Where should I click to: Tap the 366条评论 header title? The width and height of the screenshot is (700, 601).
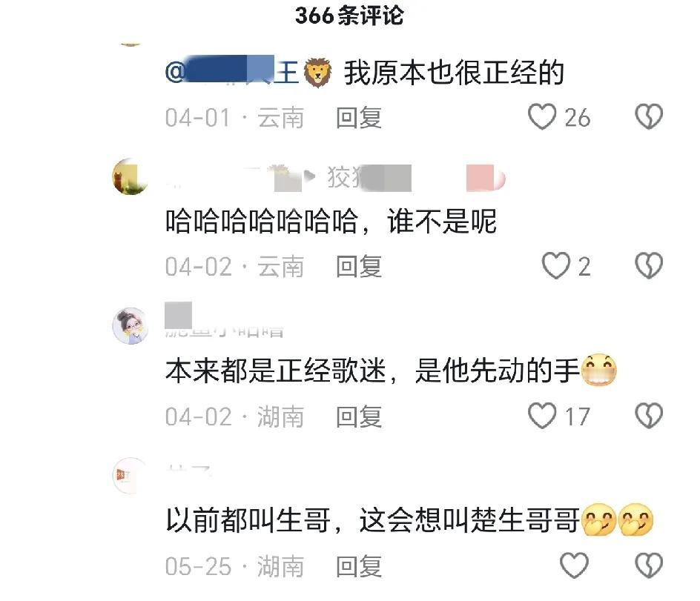(349, 16)
